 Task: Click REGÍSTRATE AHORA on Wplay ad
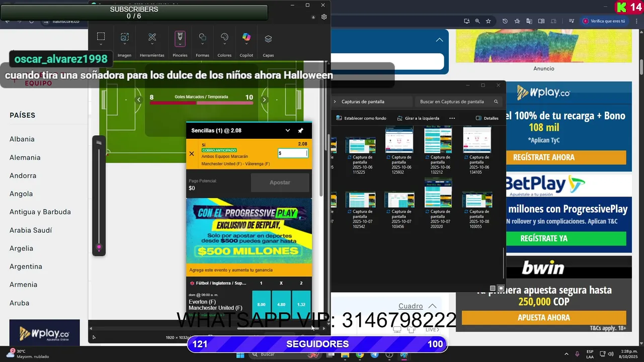544,157
